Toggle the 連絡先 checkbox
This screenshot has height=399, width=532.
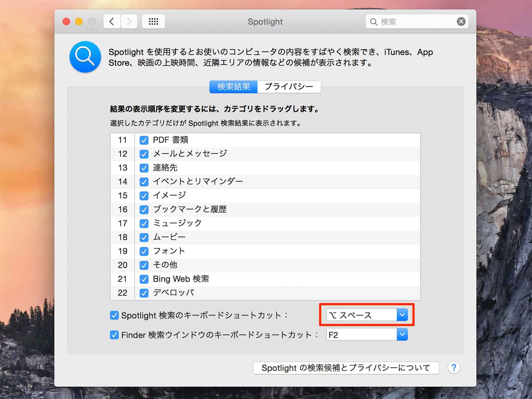coord(144,168)
